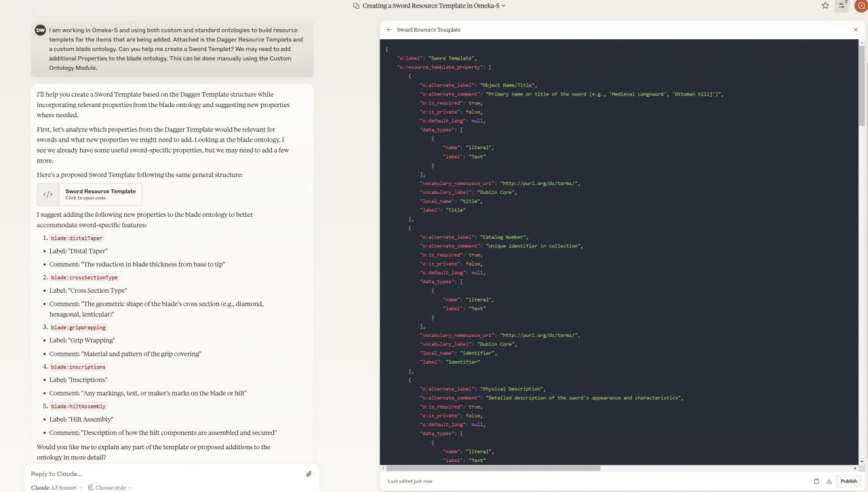
Task: Click the blade:distalTaper code tag
Action: (77, 238)
